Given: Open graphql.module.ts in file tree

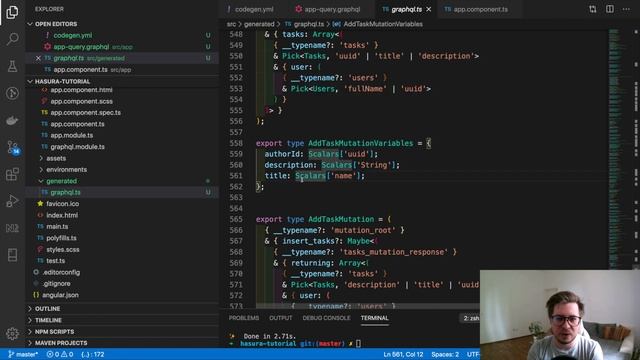Looking at the screenshot, I should tap(77, 147).
